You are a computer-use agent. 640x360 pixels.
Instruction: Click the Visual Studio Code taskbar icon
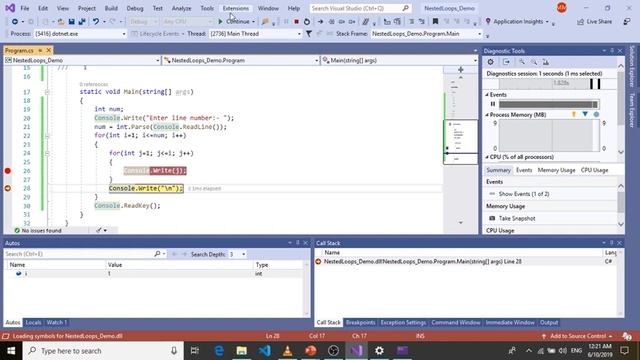[x=264, y=351]
